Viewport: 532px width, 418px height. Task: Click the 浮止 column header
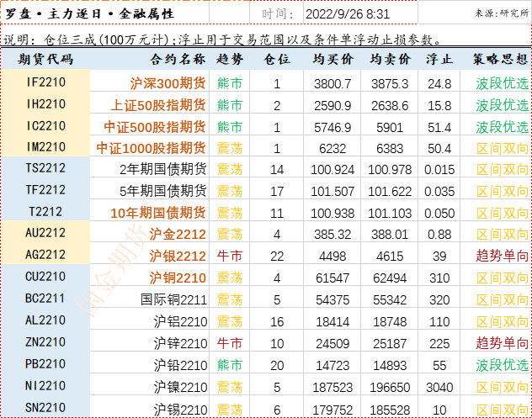click(x=439, y=59)
